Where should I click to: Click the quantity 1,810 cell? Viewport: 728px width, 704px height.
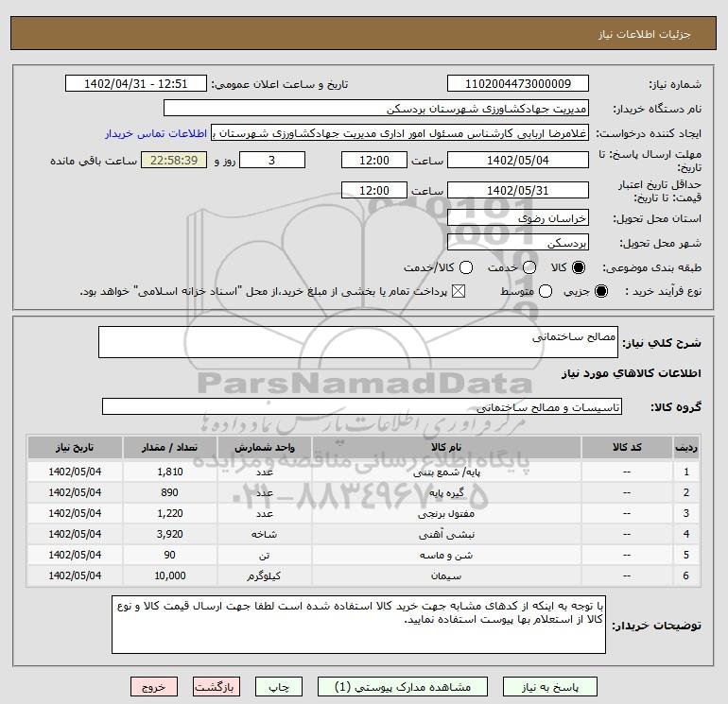coord(170,472)
